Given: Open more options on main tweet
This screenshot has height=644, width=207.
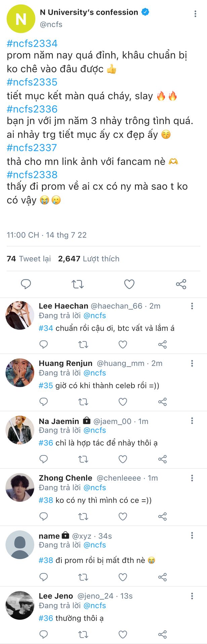Looking at the screenshot, I should coord(195,14).
